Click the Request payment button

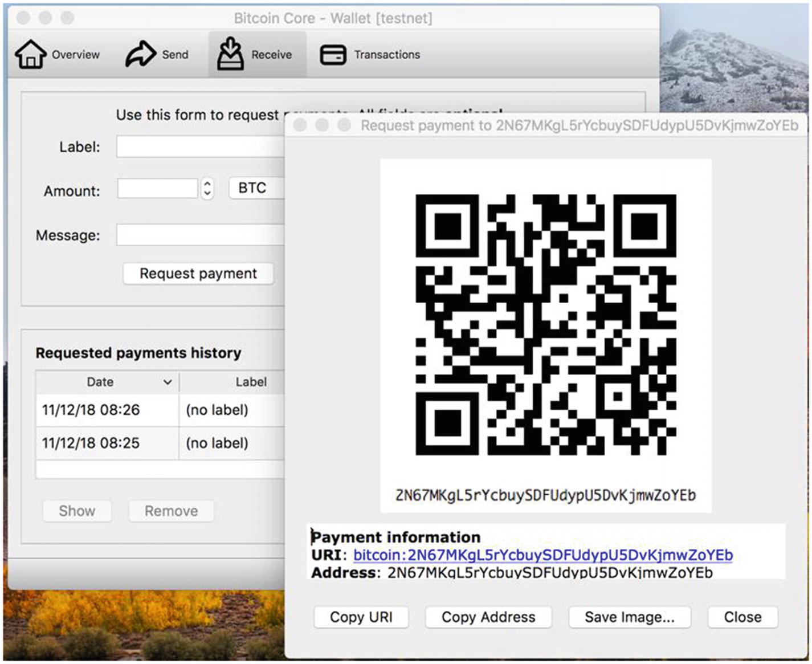(x=198, y=274)
